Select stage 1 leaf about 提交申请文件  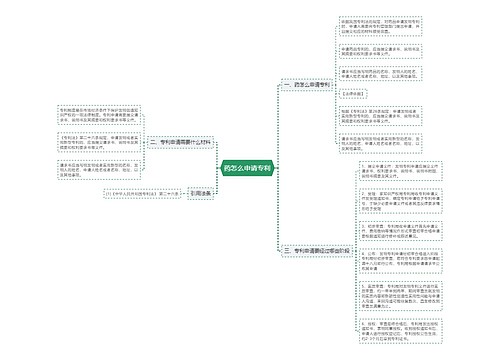tap(401, 171)
